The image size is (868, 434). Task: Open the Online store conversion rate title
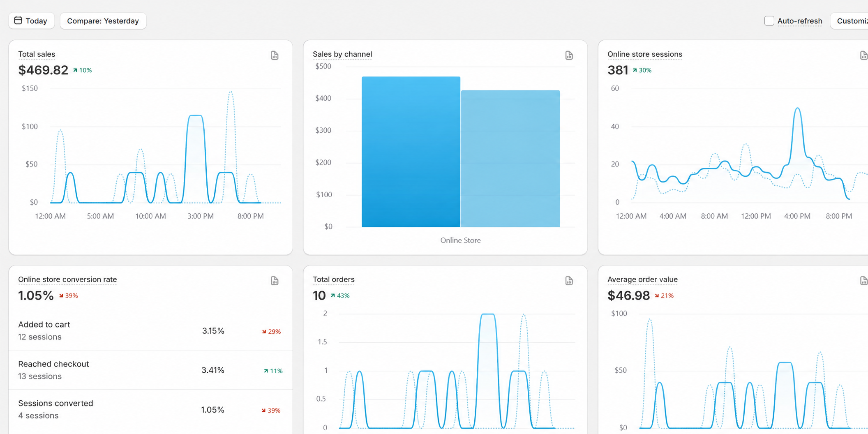tap(67, 279)
